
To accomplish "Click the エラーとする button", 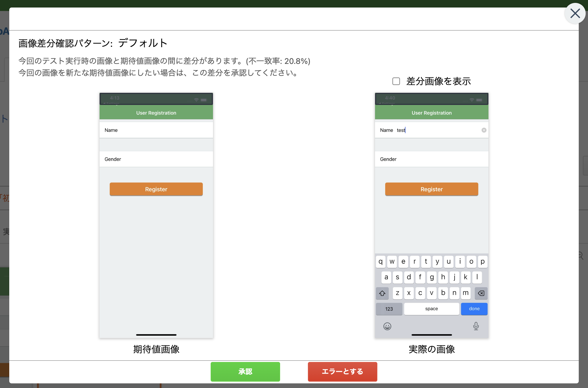I will tap(342, 372).
